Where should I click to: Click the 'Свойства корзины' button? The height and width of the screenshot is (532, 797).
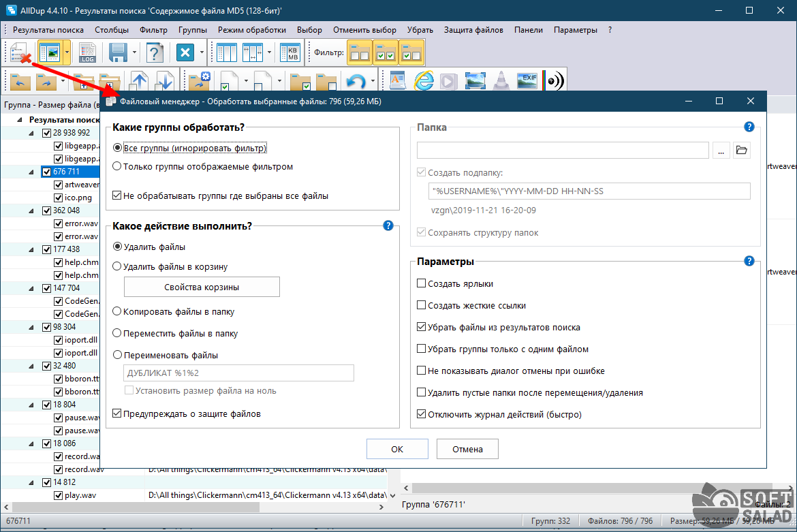(x=202, y=287)
